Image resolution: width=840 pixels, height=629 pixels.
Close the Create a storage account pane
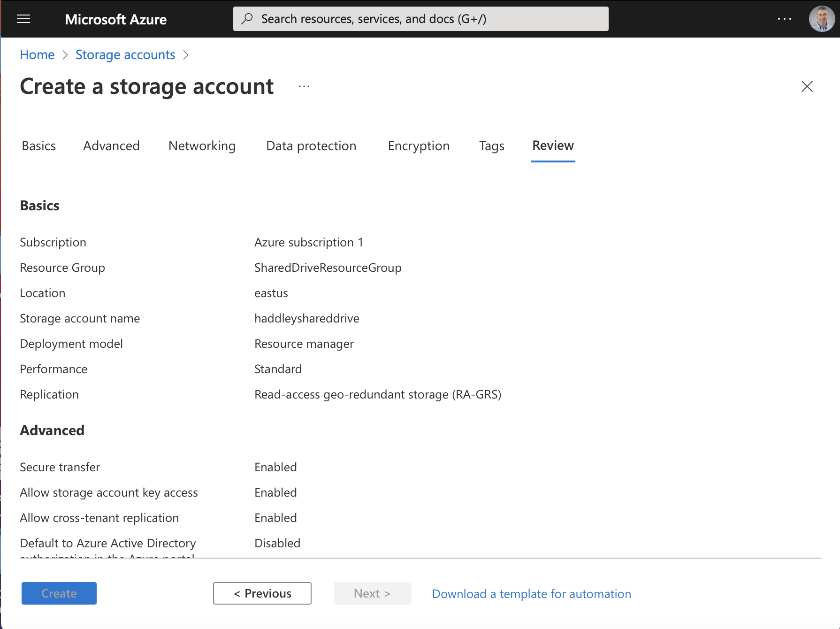tap(807, 86)
